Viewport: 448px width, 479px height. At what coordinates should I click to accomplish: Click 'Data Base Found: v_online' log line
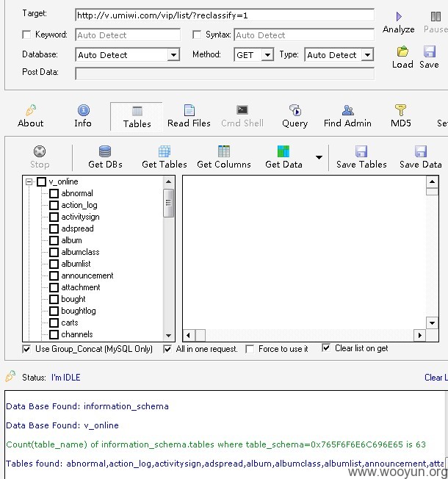click(62, 425)
